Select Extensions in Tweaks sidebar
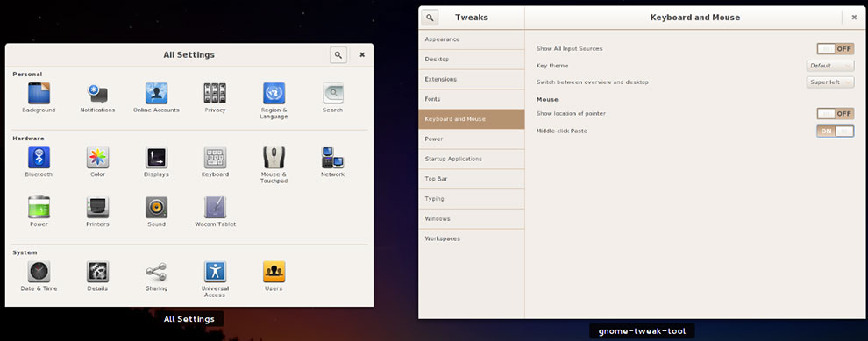This screenshot has width=868, height=341. tap(471, 79)
